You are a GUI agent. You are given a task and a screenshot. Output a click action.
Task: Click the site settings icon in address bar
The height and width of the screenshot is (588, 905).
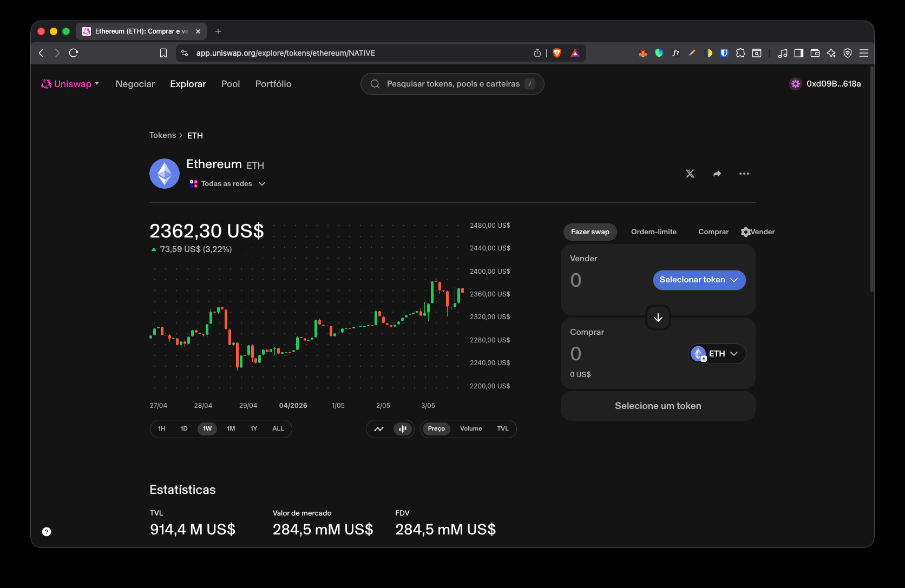185,53
